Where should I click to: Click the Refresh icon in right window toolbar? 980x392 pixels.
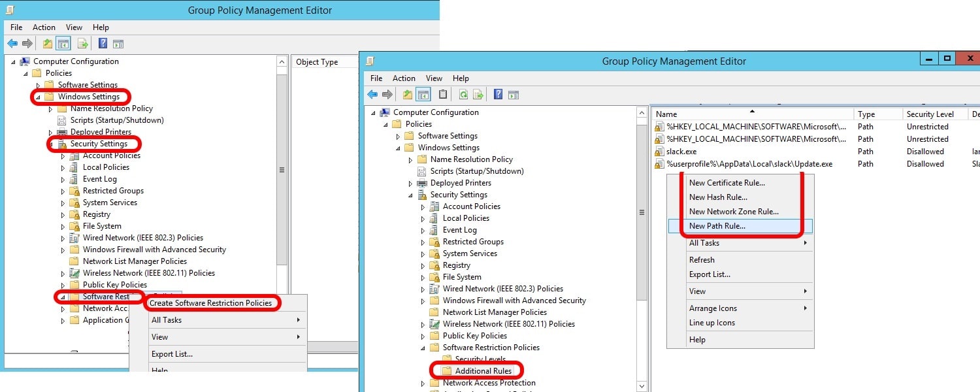pos(463,95)
